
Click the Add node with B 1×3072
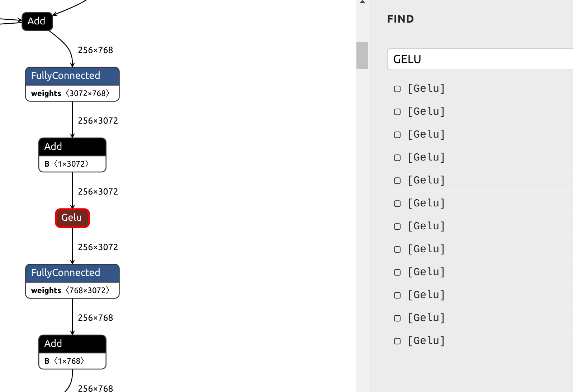click(72, 147)
